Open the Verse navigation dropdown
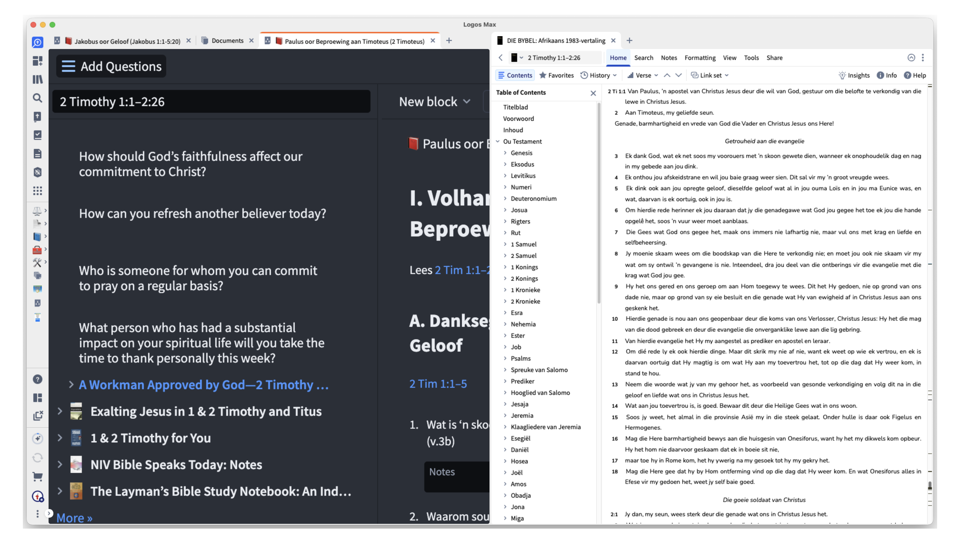 pyautogui.click(x=643, y=75)
